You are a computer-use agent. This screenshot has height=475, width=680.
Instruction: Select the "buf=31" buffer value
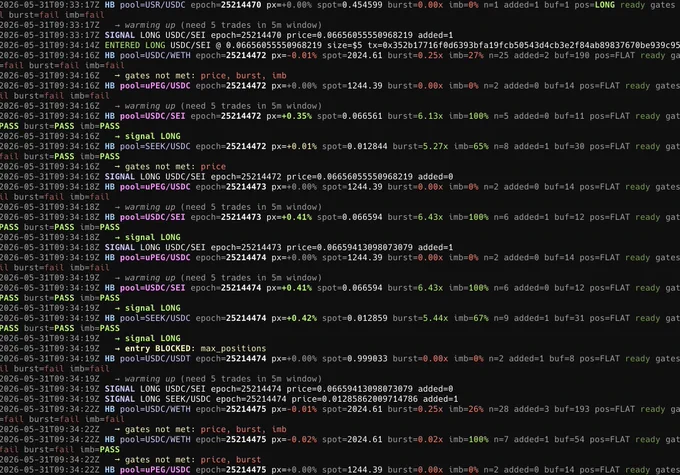pos(569,318)
